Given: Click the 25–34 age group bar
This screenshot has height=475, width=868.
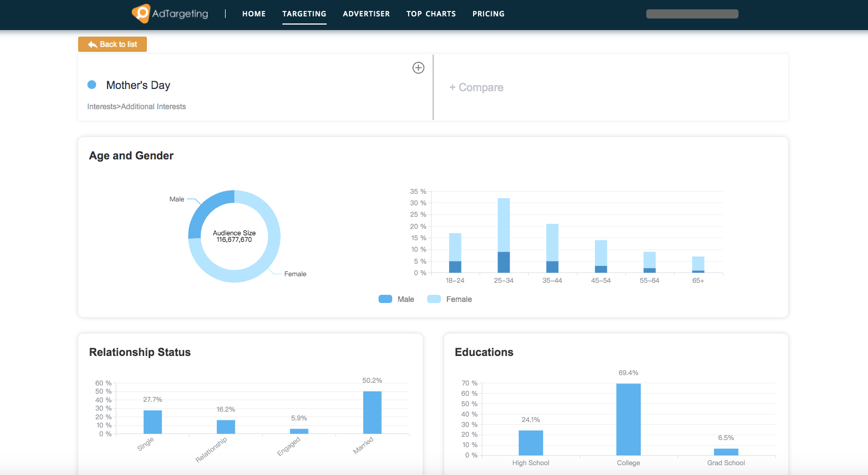Looking at the screenshot, I should tap(504, 235).
